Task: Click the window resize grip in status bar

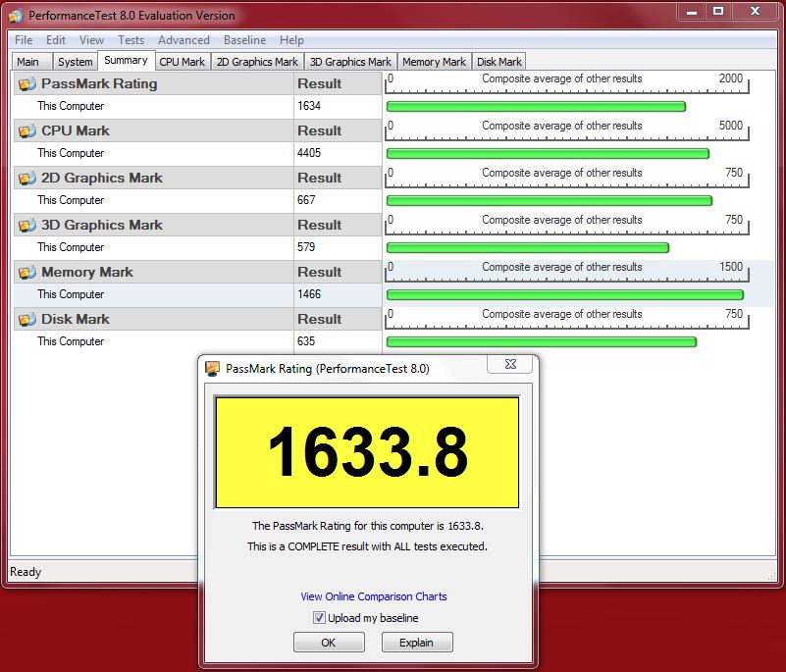Action: click(771, 576)
